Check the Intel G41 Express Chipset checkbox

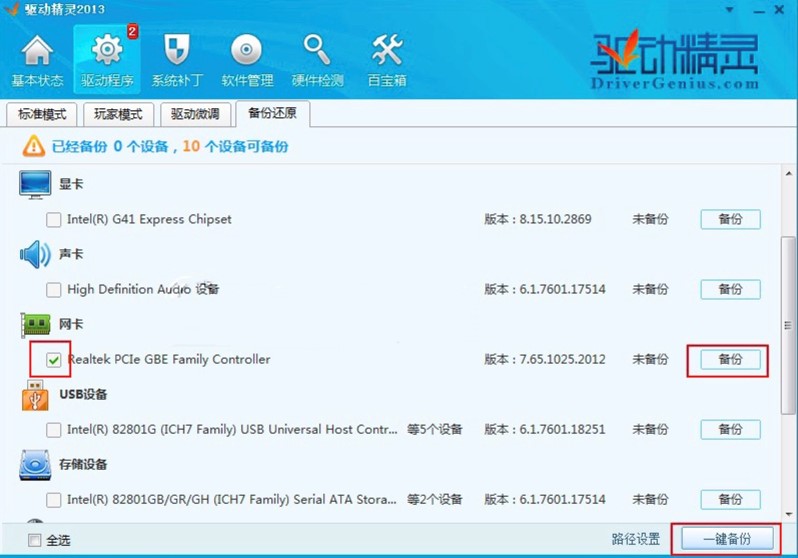[53, 220]
